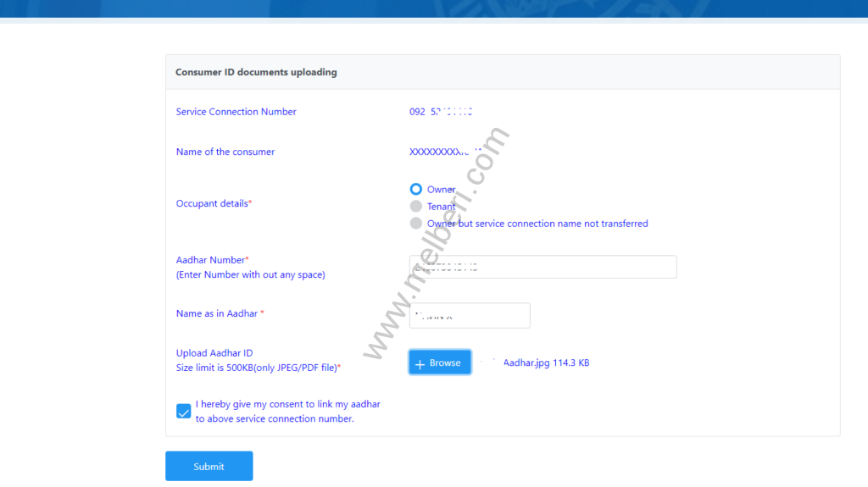Click the Occupant details label
The image size is (868, 487).
pos(213,203)
